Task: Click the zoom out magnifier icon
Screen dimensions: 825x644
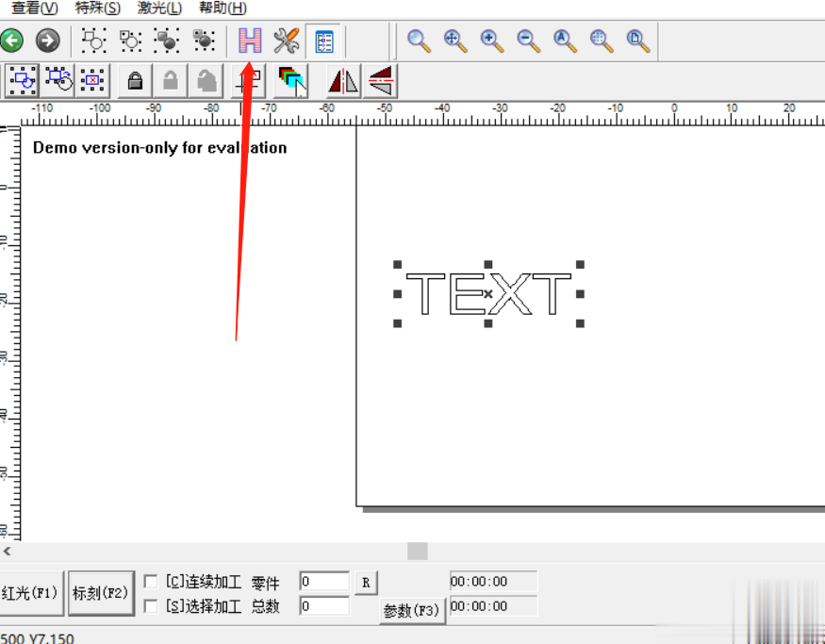Action: point(528,41)
